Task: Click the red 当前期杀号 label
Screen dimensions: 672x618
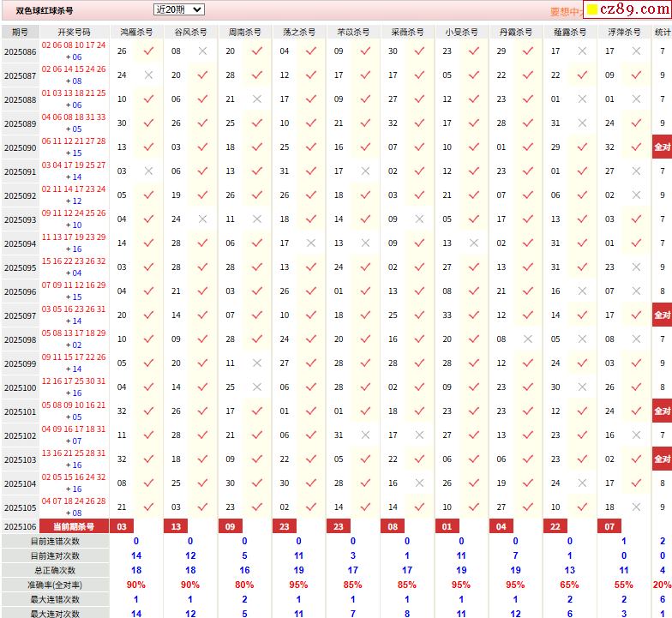Action: 74,526
